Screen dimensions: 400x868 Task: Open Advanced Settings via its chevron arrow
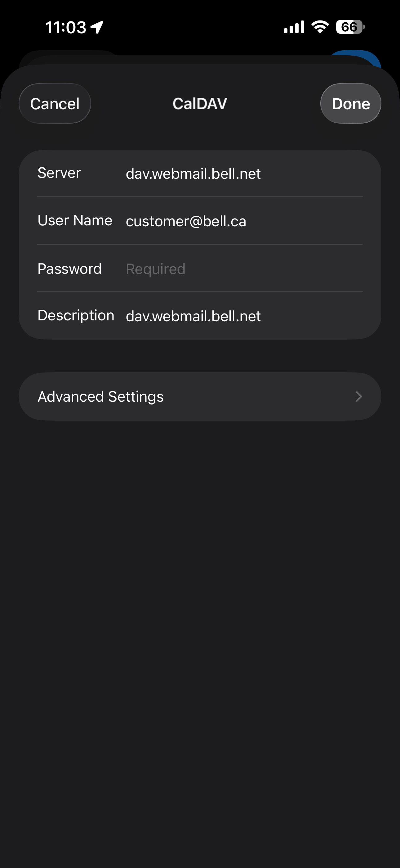[358, 397]
